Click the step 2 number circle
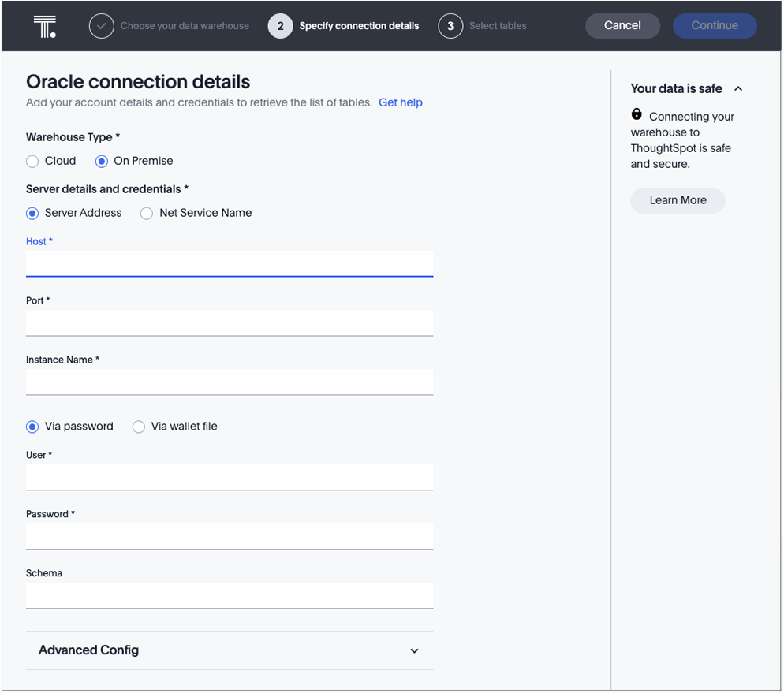 [280, 26]
